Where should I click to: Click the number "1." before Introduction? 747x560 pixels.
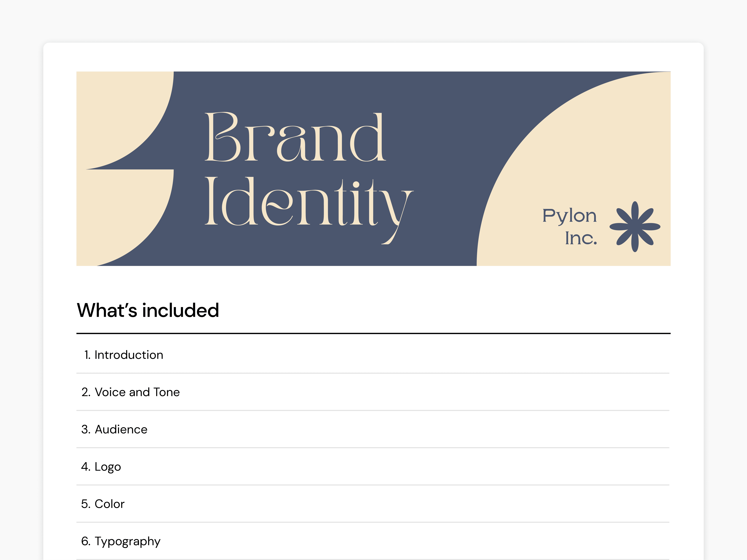[x=87, y=355]
